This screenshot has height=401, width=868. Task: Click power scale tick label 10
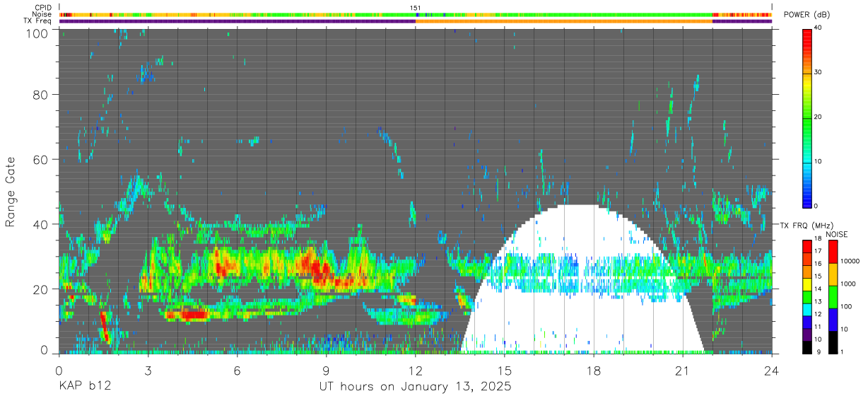(x=819, y=162)
